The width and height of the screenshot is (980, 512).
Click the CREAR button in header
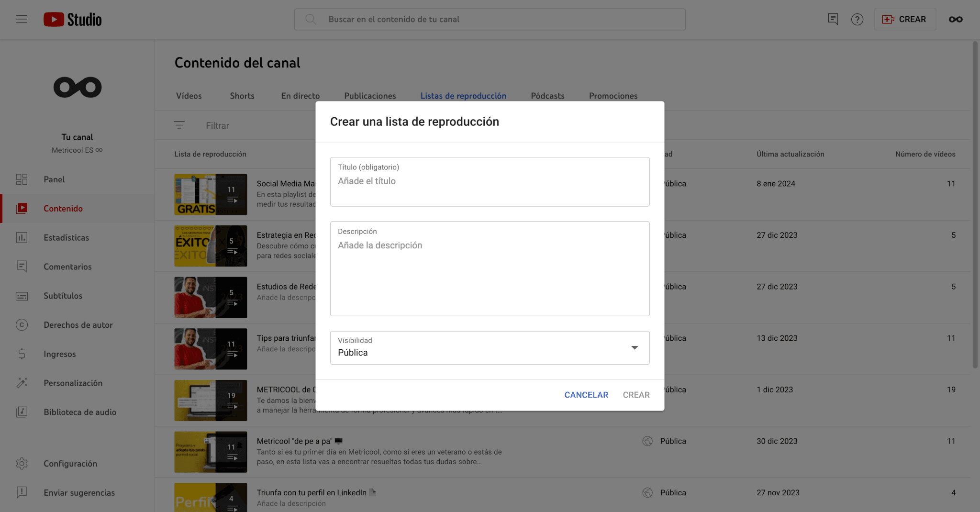click(x=905, y=19)
